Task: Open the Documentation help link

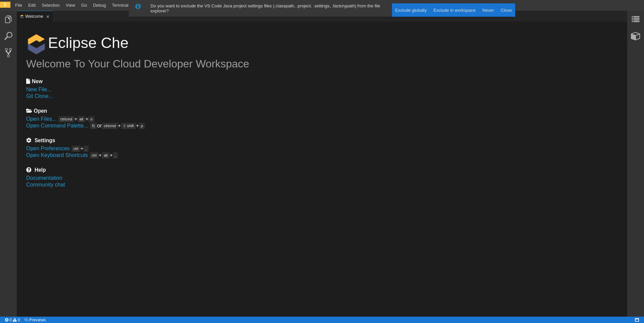Action: (44, 178)
